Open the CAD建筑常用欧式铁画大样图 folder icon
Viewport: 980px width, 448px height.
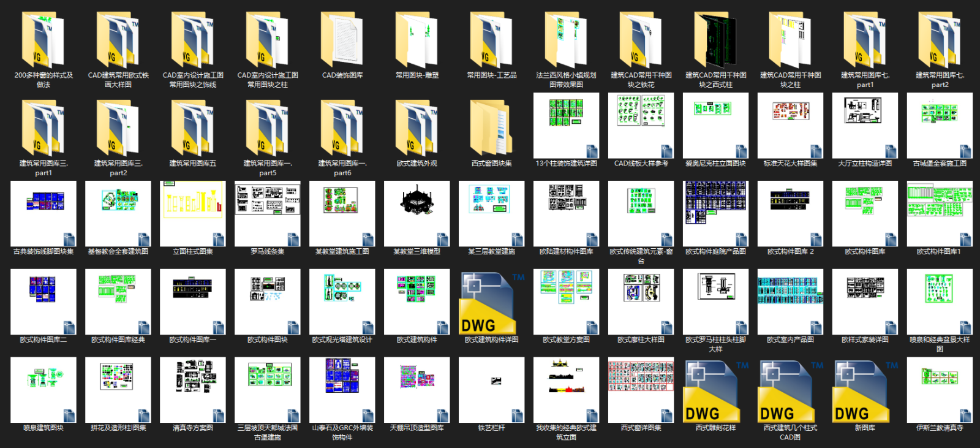tap(118, 39)
